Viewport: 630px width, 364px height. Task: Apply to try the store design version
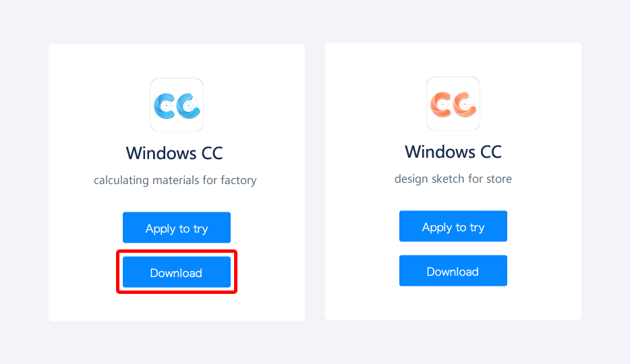point(453,226)
